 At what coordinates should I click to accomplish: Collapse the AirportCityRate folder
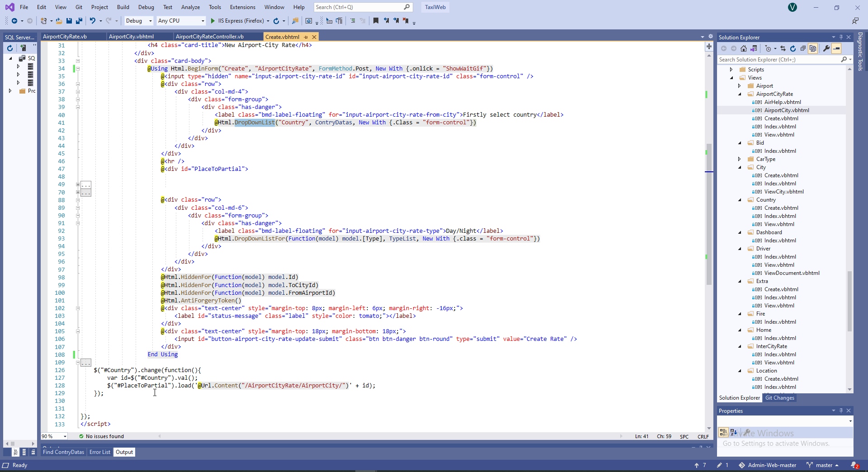[740, 94]
